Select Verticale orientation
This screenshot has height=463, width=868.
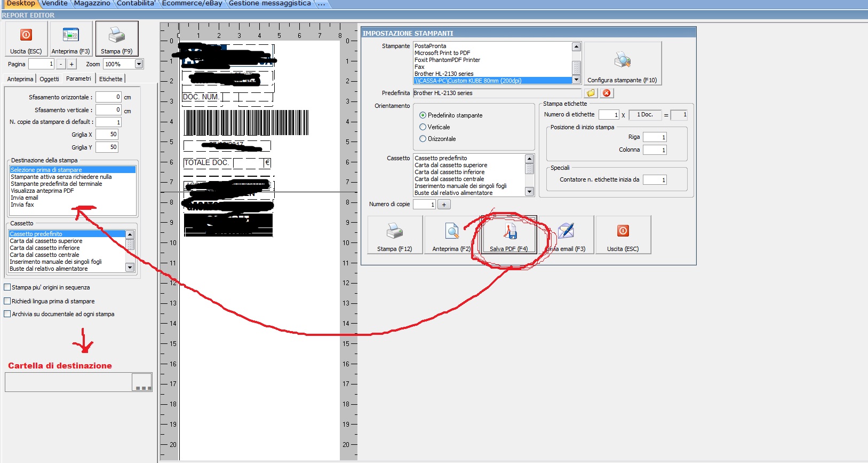(x=435, y=127)
